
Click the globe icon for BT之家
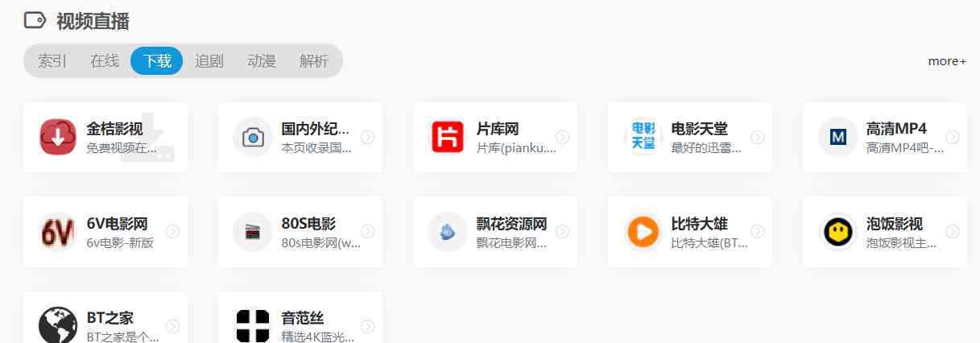pos(58,325)
